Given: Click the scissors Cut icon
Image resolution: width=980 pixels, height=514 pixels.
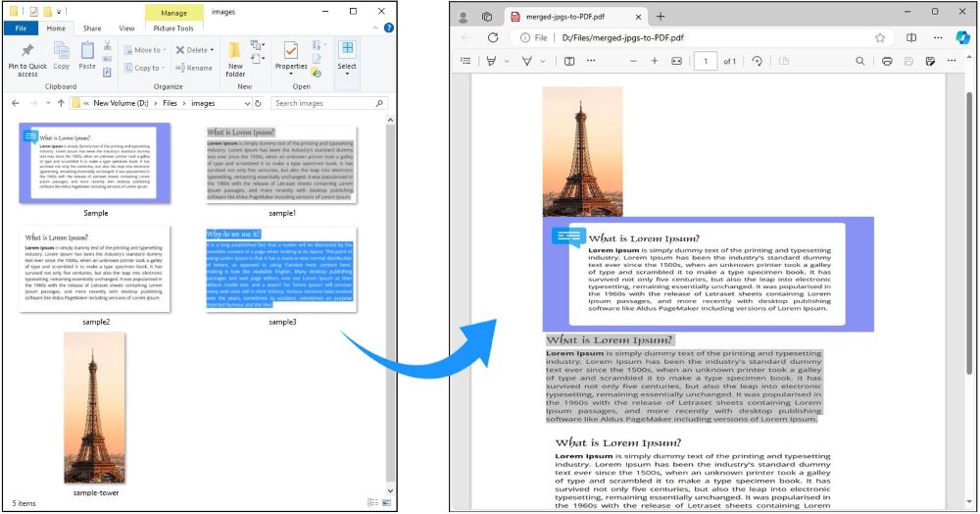Looking at the screenshot, I should point(108,46).
